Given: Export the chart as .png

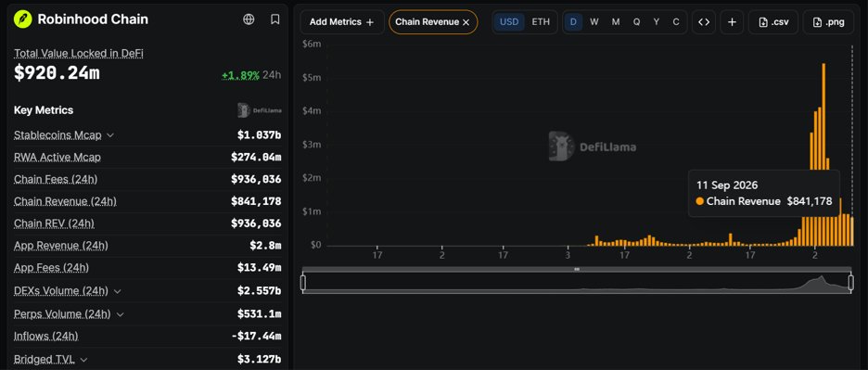Looking at the screenshot, I should point(829,22).
